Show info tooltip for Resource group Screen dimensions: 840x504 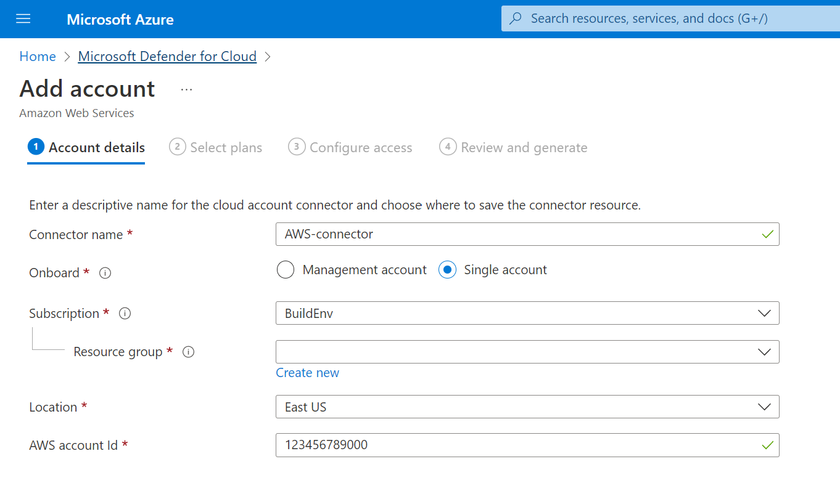pos(189,352)
